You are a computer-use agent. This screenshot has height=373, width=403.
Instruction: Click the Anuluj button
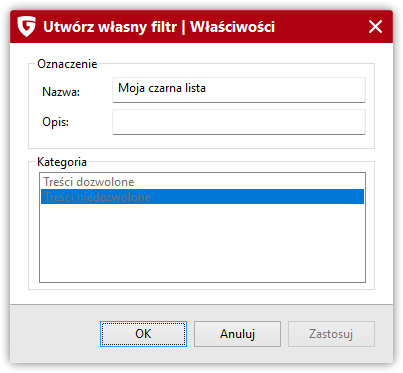[237, 334]
